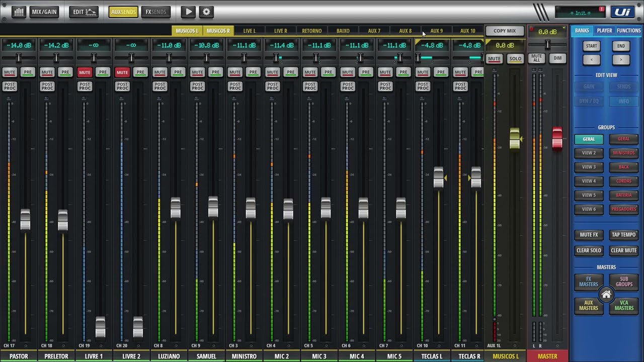Click the -14.0 dB level on PASTOR
The width and height of the screenshot is (644, 362).
coord(19,45)
